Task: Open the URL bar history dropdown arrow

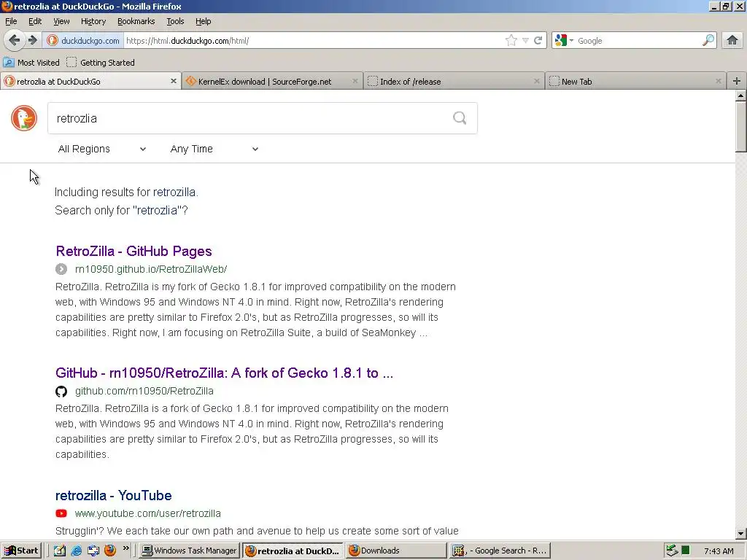Action: 525,41
